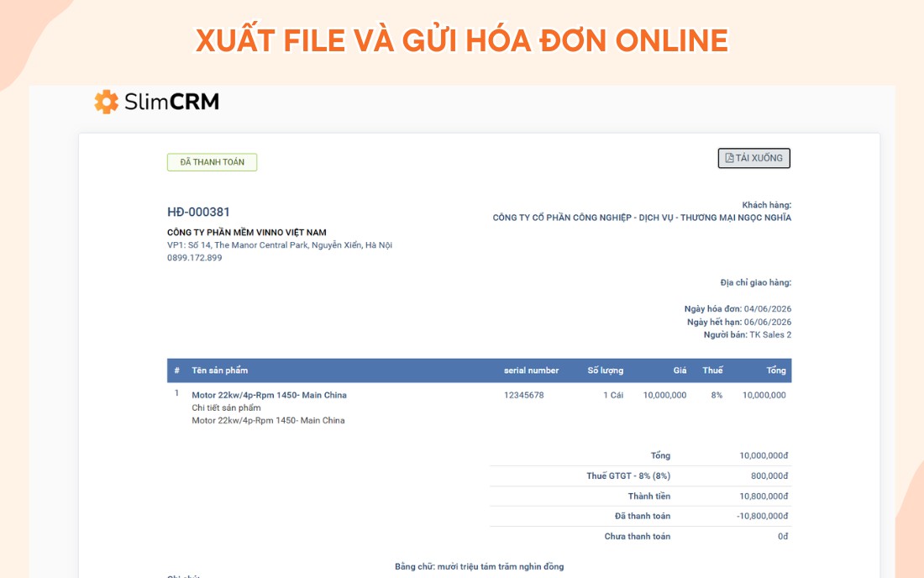Click the Tổng column header
The image size is (924, 578).
[x=776, y=370]
